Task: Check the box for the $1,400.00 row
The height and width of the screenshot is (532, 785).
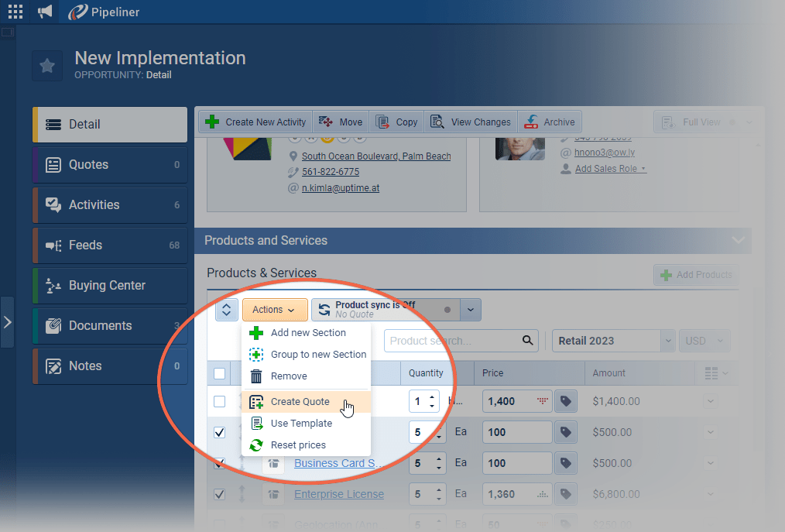Action: (219, 401)
